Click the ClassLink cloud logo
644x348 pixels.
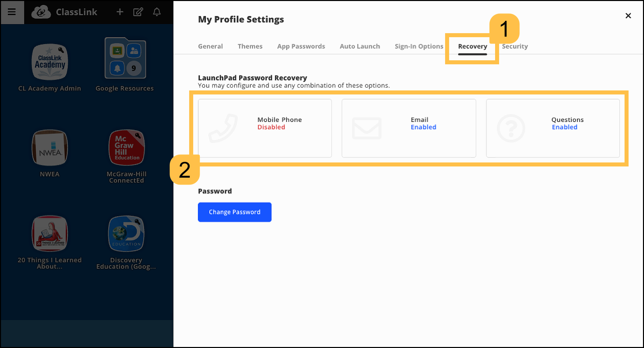[x=41, y=12]
